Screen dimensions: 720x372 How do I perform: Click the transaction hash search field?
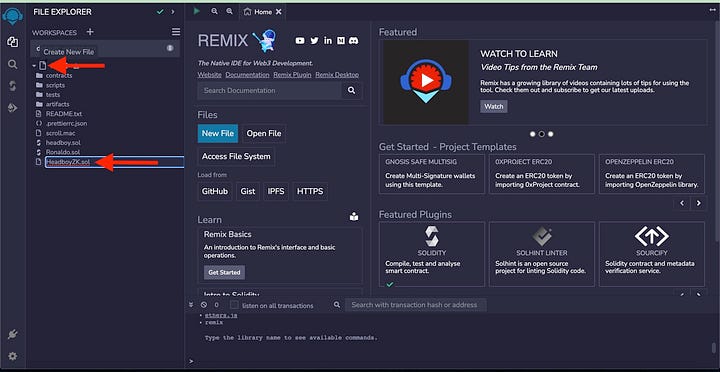pos(416,304)
